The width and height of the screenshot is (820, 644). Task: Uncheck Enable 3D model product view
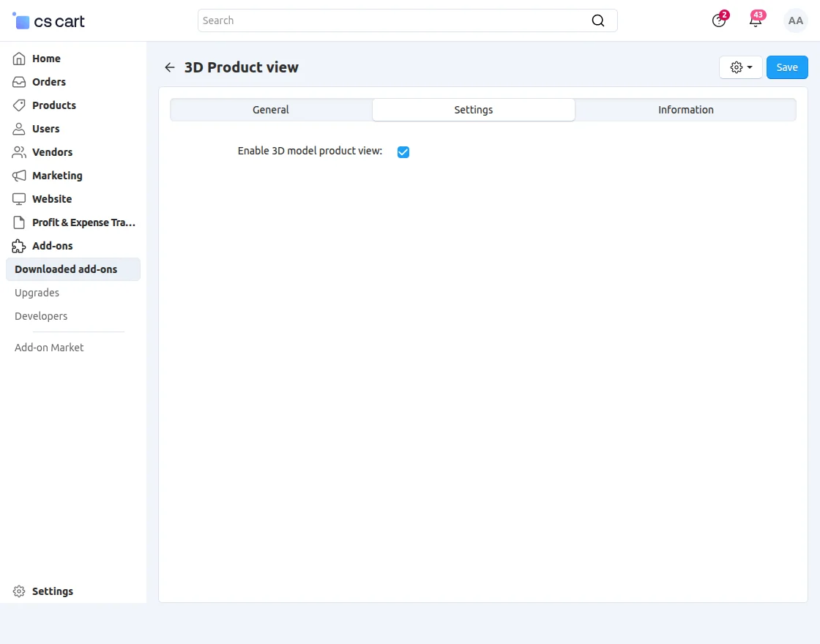(x=403, y=152)
